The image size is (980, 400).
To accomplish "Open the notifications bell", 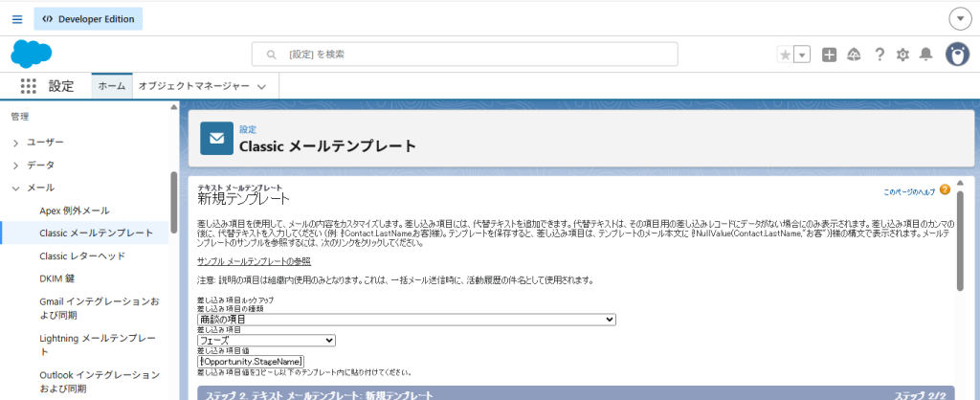I will 925,55.
